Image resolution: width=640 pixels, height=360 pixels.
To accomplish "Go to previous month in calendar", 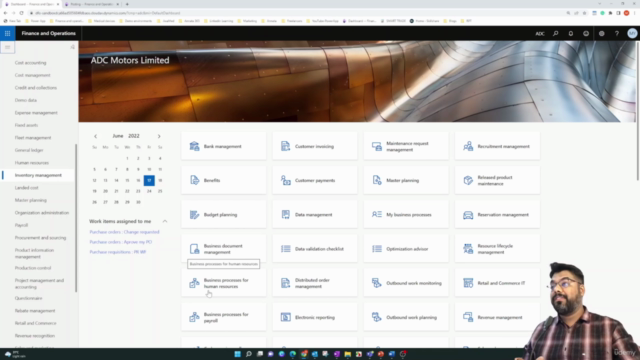I will click(96, 136).
